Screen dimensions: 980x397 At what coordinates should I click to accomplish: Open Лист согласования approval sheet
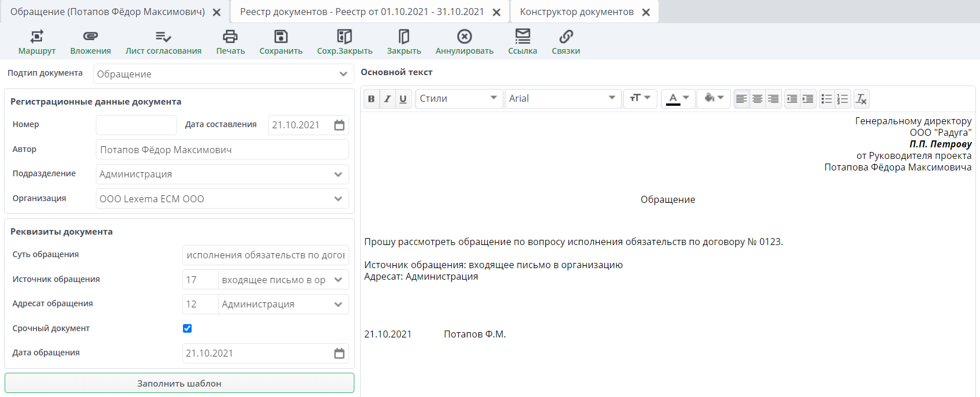click(163, 43)
